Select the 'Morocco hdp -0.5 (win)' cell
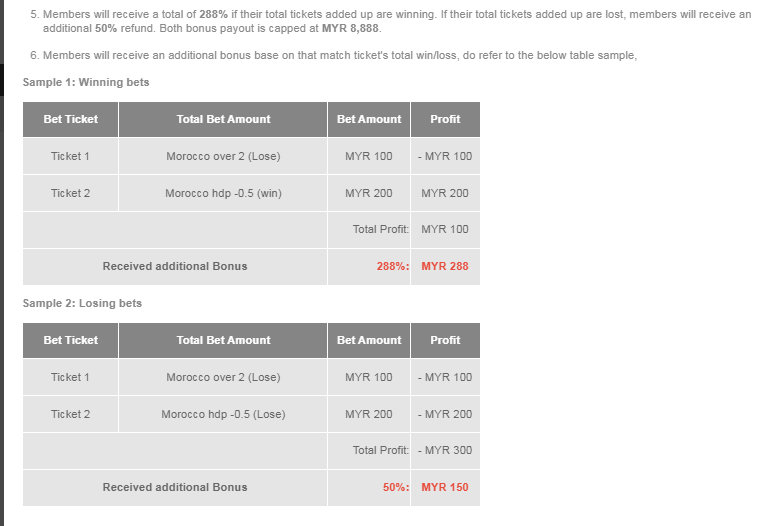This screenshot has height=526, width=782. coord(223,193)
